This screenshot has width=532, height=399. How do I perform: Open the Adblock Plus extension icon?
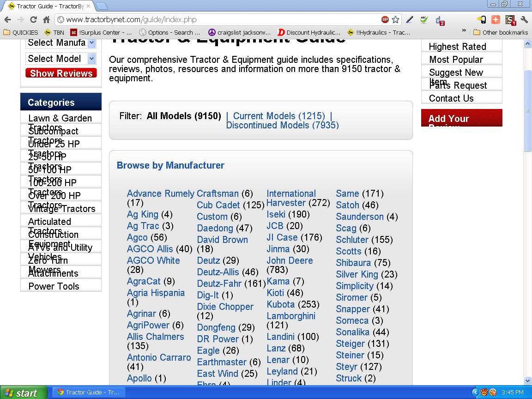[x=385, y=20]
